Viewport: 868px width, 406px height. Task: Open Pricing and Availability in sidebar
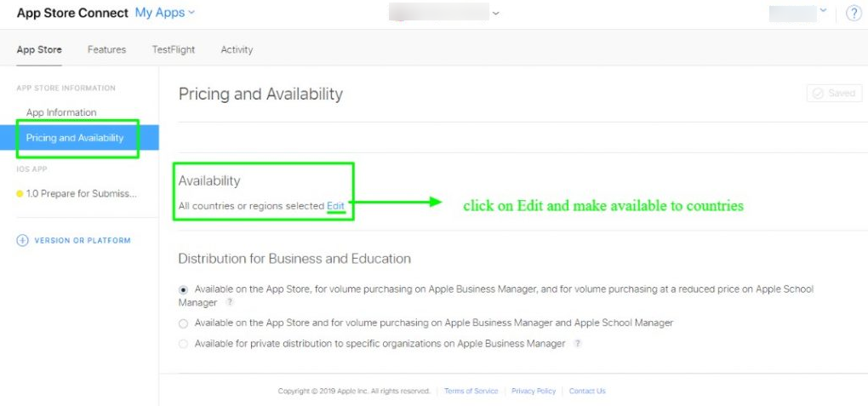(x=79, y=137)
